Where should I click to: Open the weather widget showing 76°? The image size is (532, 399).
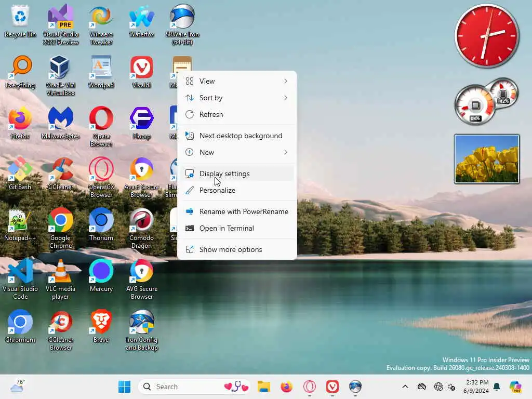tap(17, 386)
